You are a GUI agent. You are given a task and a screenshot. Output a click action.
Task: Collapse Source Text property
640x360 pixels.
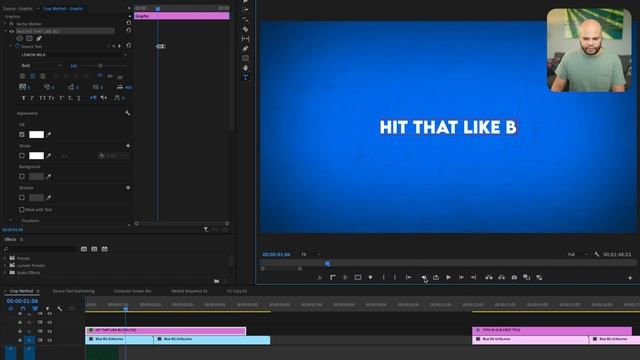[11, 47]
